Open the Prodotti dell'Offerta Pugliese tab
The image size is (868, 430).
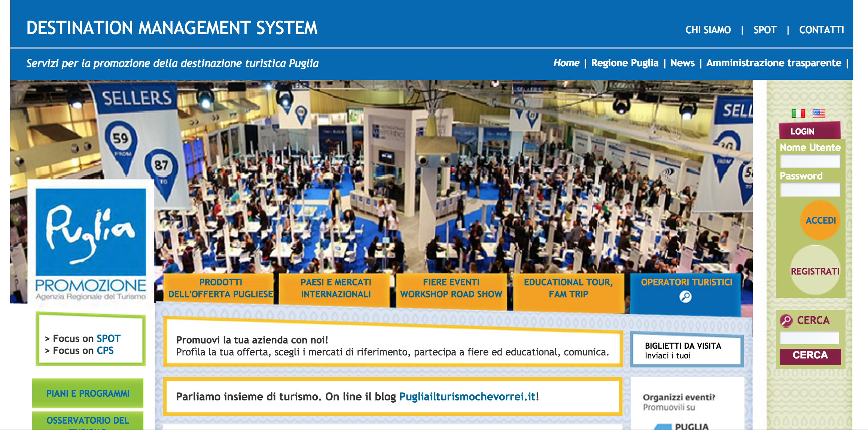coord(220,288)
